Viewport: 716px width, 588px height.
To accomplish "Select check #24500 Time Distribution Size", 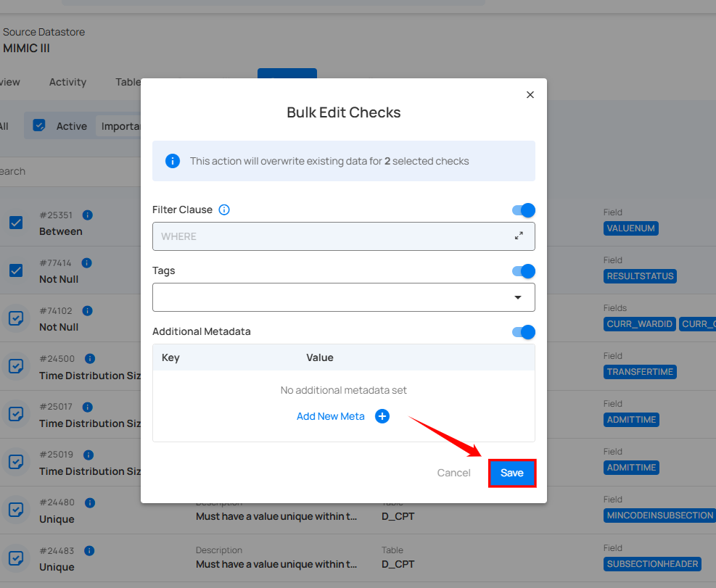I will 16,366.
